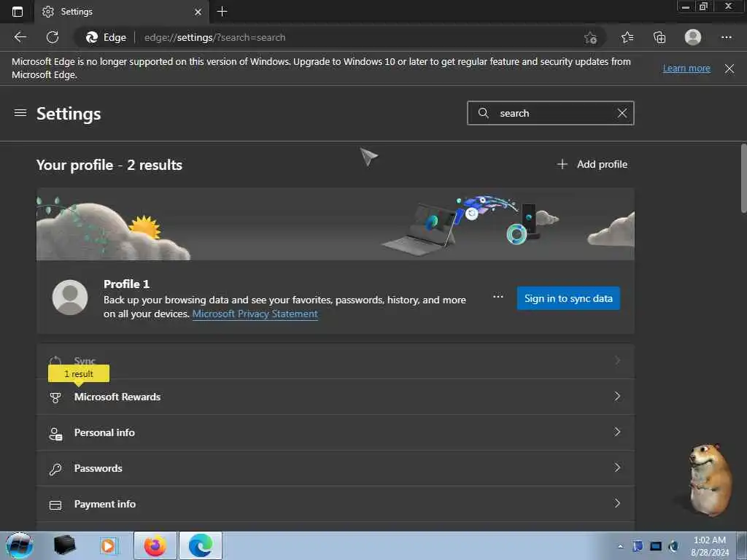Image resolution: width=747 pixels, height=560 pixels.
Task: Open Microsoft Rewards settings row
Action: pyautogui.click(x=336, y=397)
